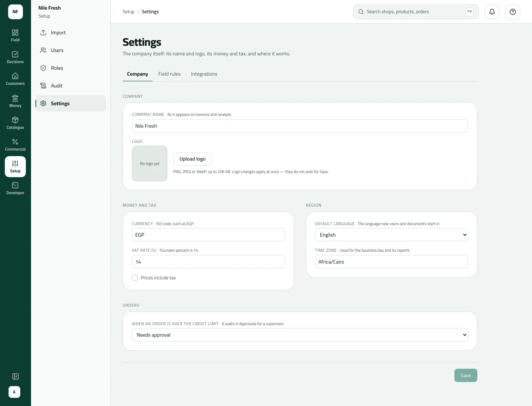Open Users in the Setup menu
The height and width of the screenshot is (406, 532).
[x=71, y=50]
